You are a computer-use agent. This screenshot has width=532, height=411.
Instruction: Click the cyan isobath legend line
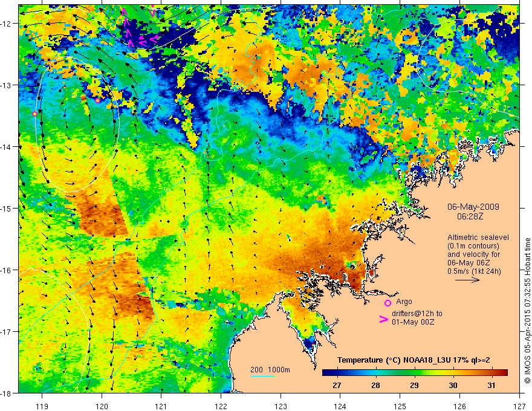pos(262,376)
